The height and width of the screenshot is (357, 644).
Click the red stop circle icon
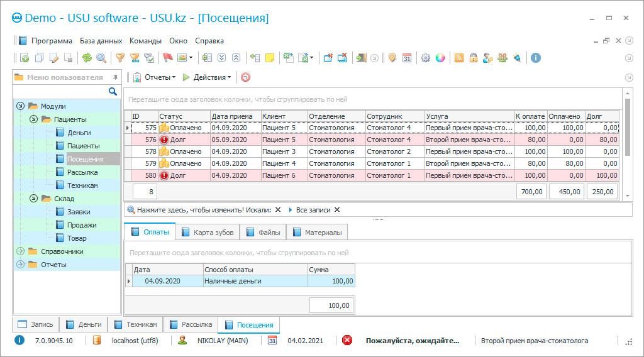pos(246,77)
